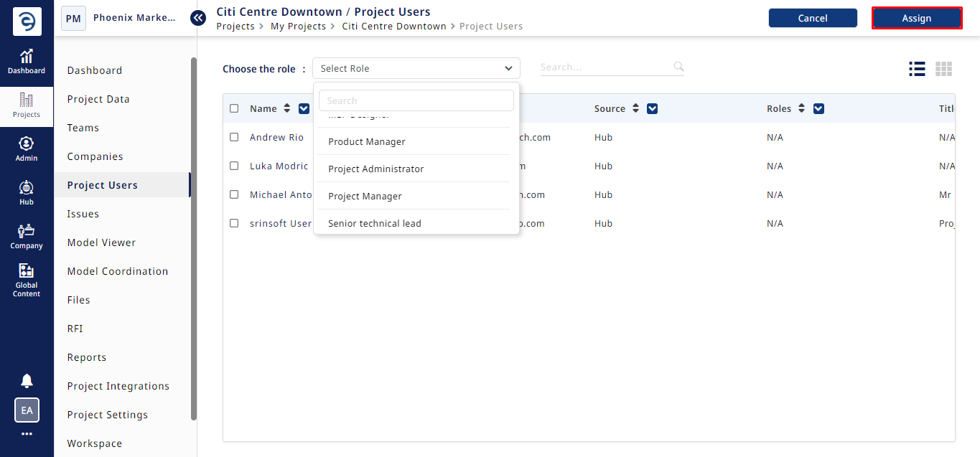Click N/A role in Luka Modric row
980x457 pixels.
775,166
